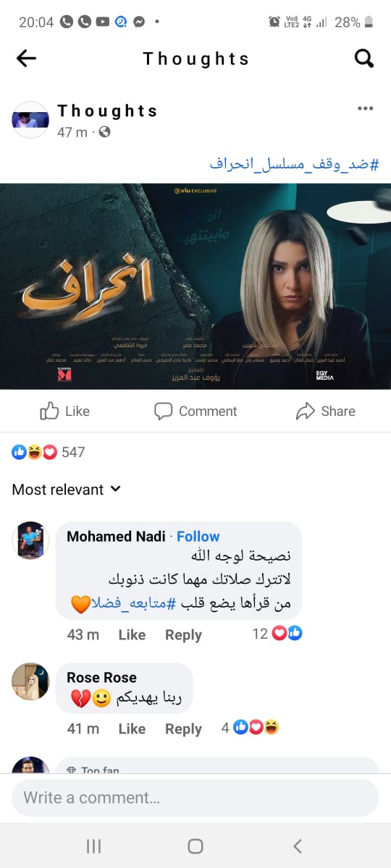Open the series poster image
Viewport: 391px width, 868px height.
(195, 286)
